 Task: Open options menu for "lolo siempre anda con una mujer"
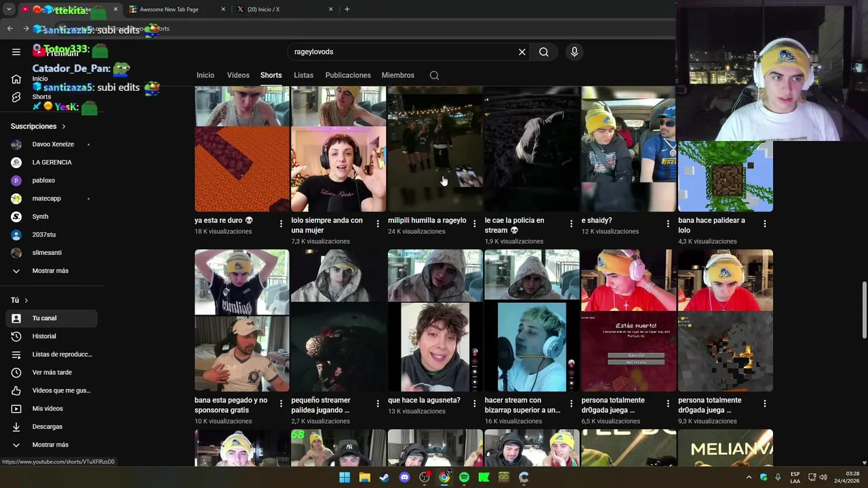[x=378, y=223]
